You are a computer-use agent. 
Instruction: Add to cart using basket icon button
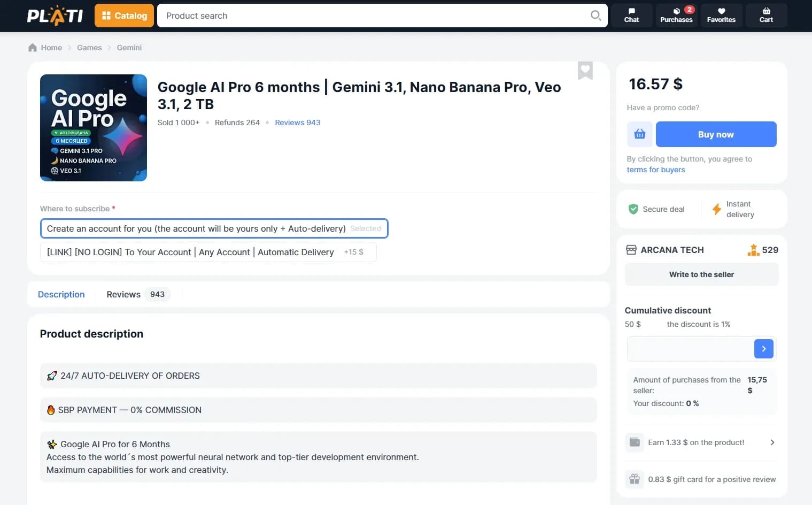click(639, 134)
